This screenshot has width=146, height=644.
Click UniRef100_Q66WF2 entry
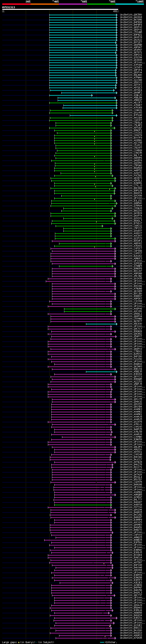(x=131, y=93)
